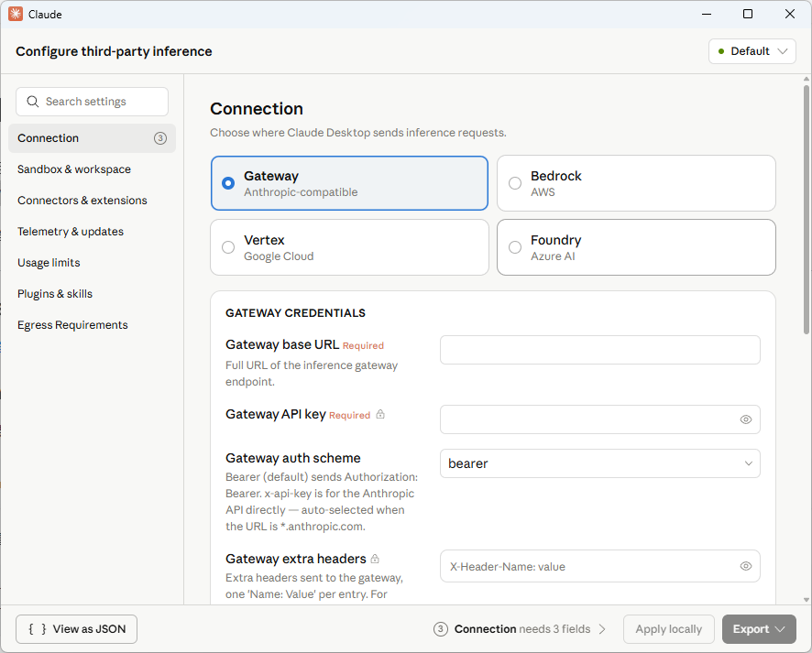Viewport: 812px width, 653px height.
Task: Select the Gateway radio button
Action: pos(228,183)
